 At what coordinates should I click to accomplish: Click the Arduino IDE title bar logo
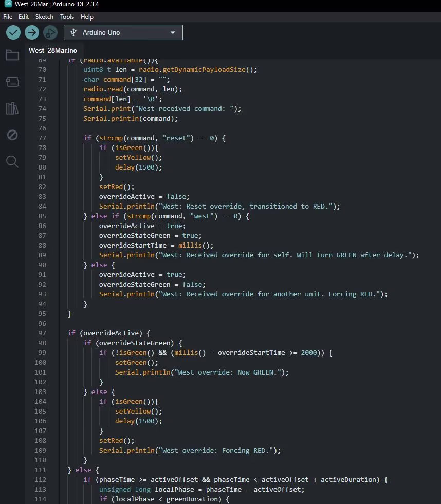coord(8,4)
